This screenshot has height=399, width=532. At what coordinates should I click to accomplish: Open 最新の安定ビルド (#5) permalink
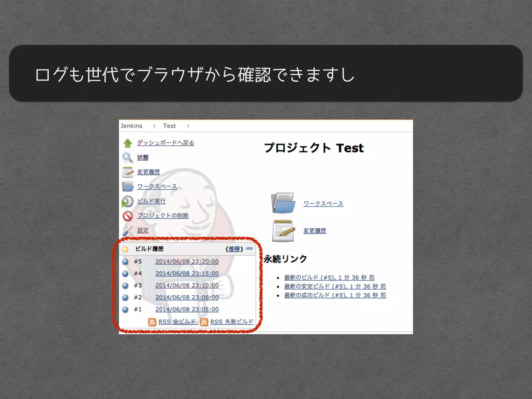(x=335, y=287)
